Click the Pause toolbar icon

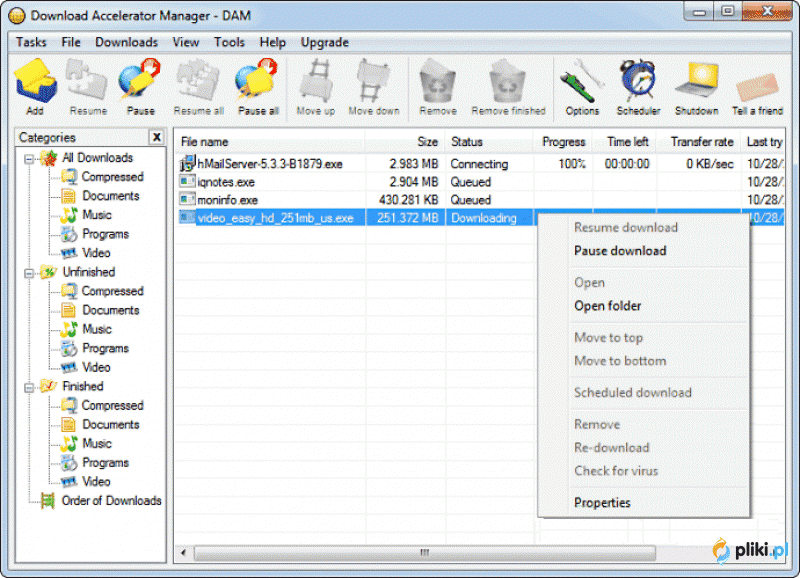(x=140, y=87)
